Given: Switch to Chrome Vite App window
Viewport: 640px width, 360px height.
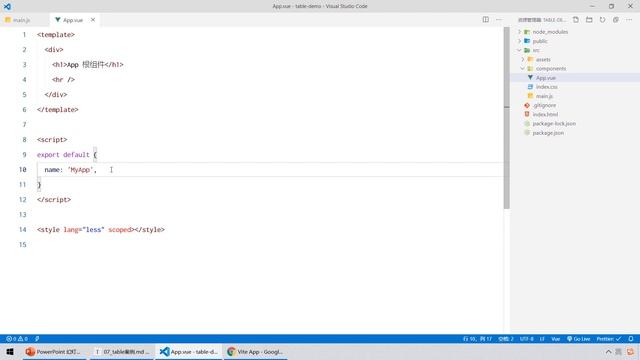Looking at the screenshot, I should pyautogui.click(x=256, y=351).
